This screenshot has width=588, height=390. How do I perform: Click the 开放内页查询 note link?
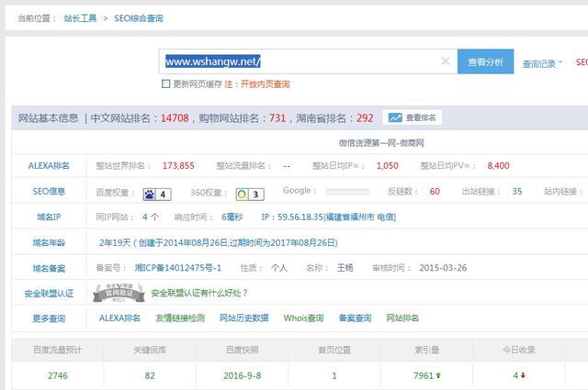265,84
